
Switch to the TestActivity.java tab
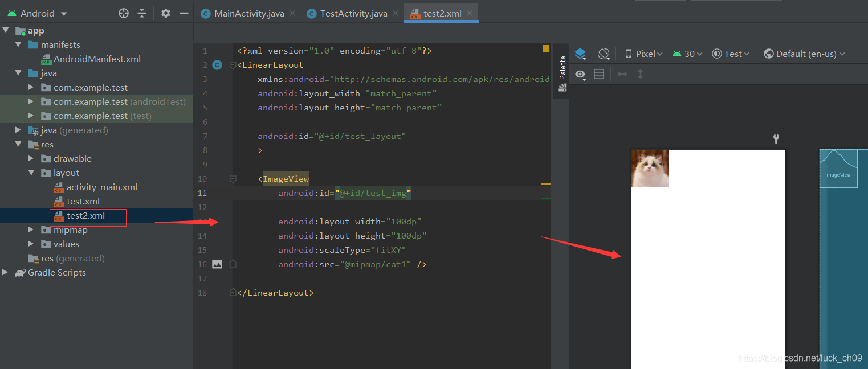pyautogui.click(x=353, y=14)
